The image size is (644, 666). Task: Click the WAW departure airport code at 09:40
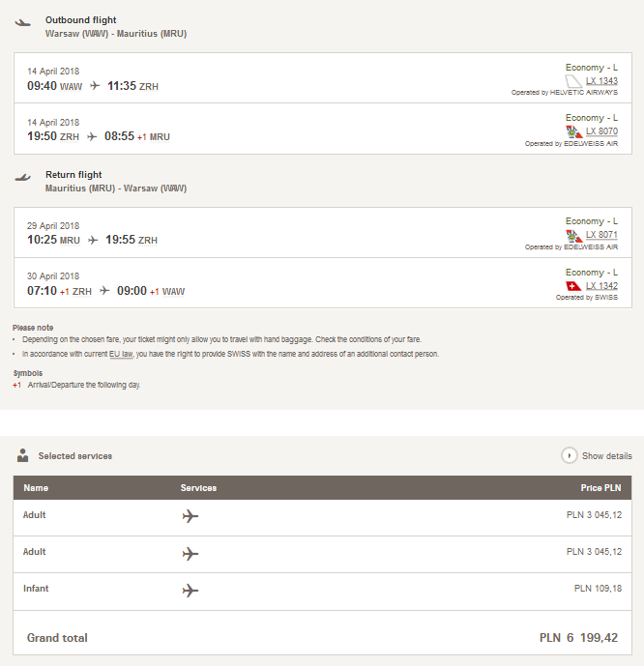(71, 87)
